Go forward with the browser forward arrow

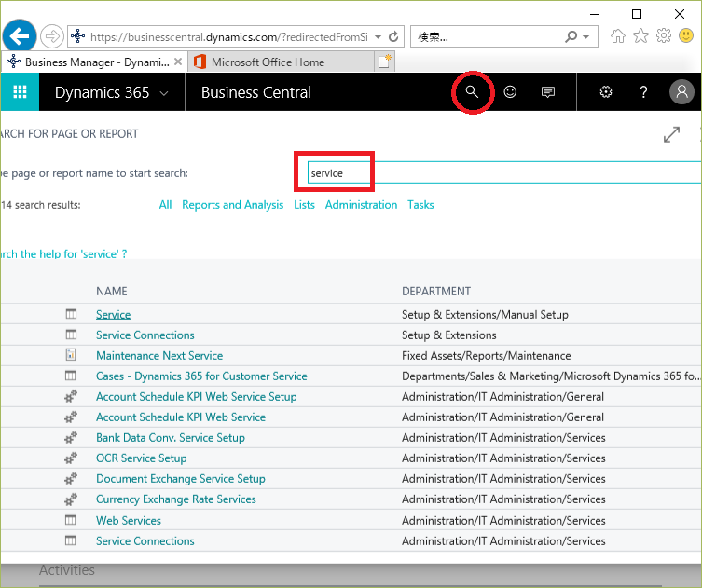(x=52, y=36)
